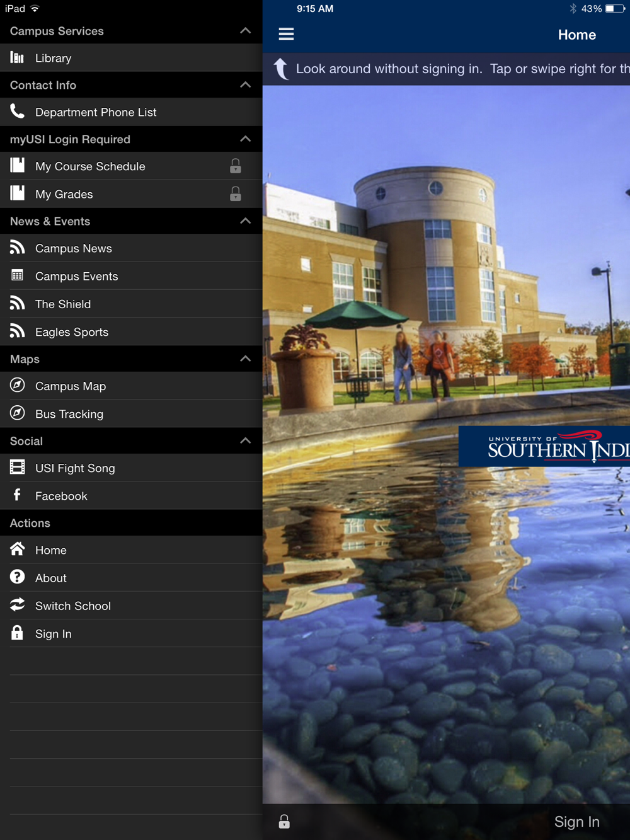Collapse the News & Events section
The image size is (630, 840).
(245, 221)
